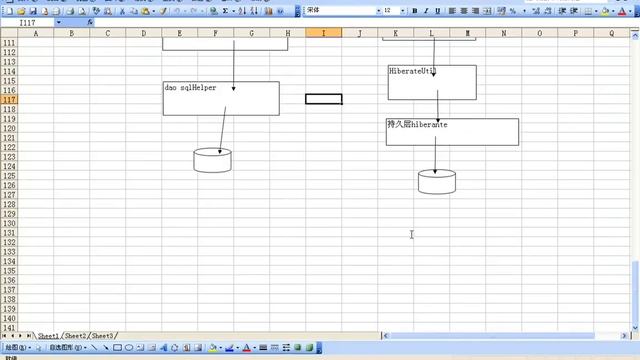This screenshot has height=360, width=640.
Task: Switch to the Sheet1 tab
Action: pyautogui.click(x=48, y=336)
